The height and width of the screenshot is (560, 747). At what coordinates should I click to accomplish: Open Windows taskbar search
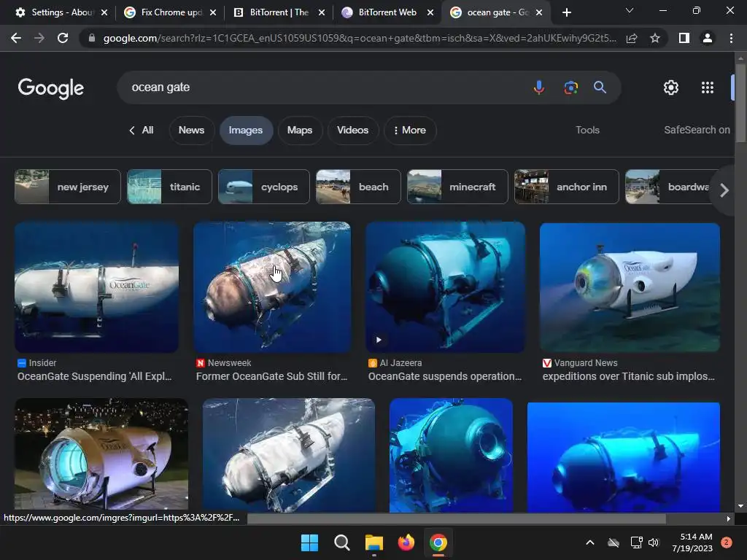(341, 542)
